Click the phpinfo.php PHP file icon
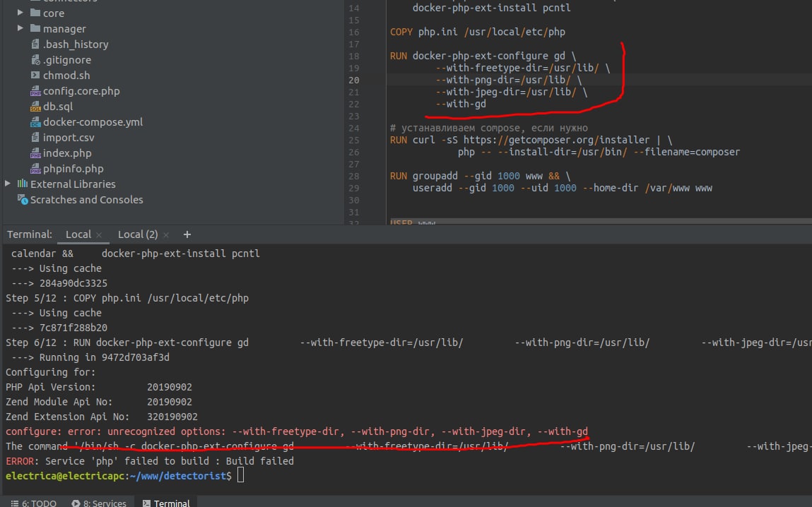 pos(35,169)
